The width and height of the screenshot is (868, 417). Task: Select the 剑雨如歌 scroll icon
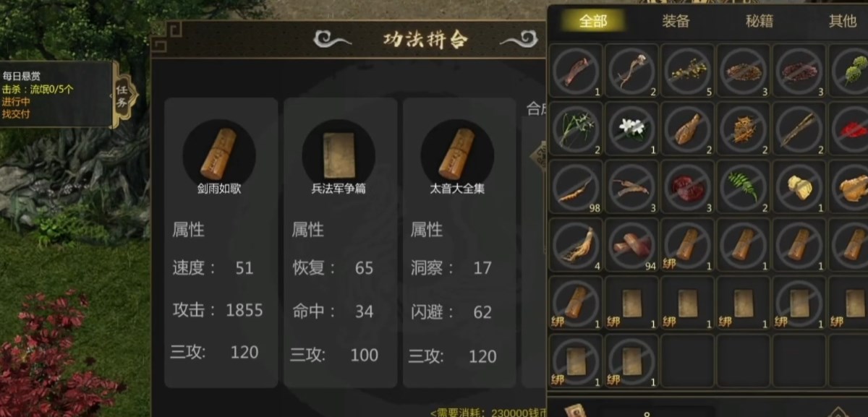click(x=218, y=155)
